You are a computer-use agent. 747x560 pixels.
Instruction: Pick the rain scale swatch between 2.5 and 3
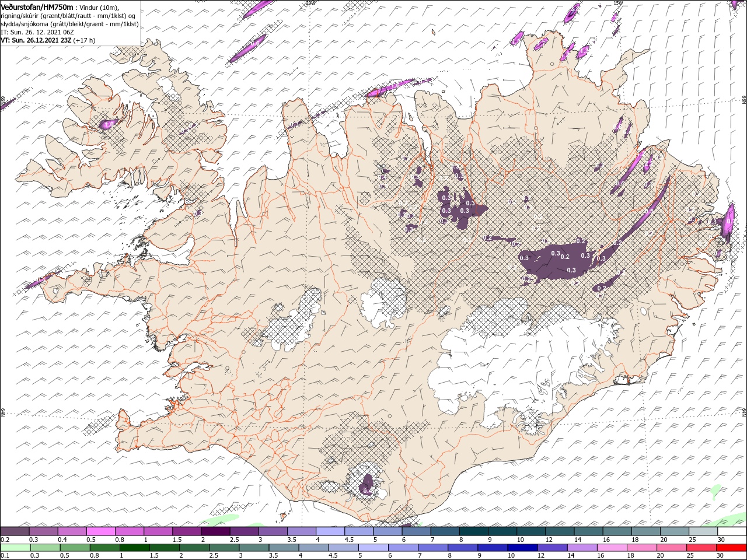tap(224, 548)
